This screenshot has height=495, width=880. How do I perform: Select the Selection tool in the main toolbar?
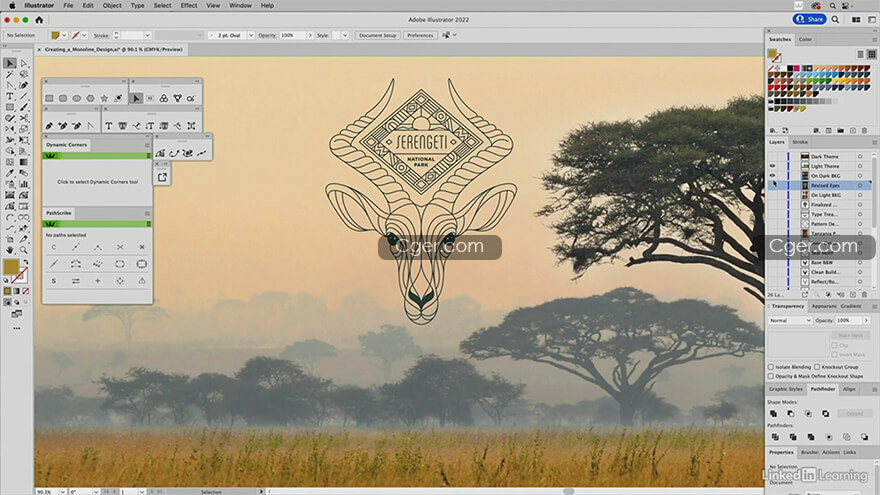point(10,63)
